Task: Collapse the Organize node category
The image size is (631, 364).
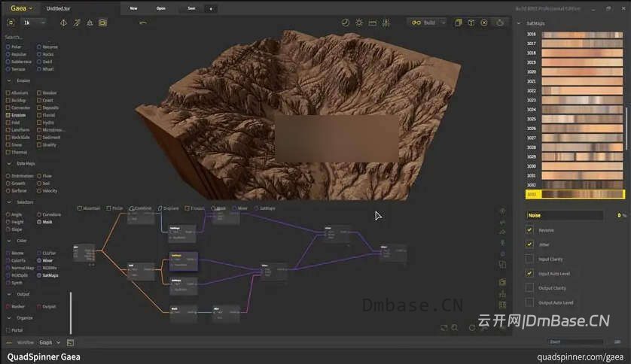Action: 9,318
